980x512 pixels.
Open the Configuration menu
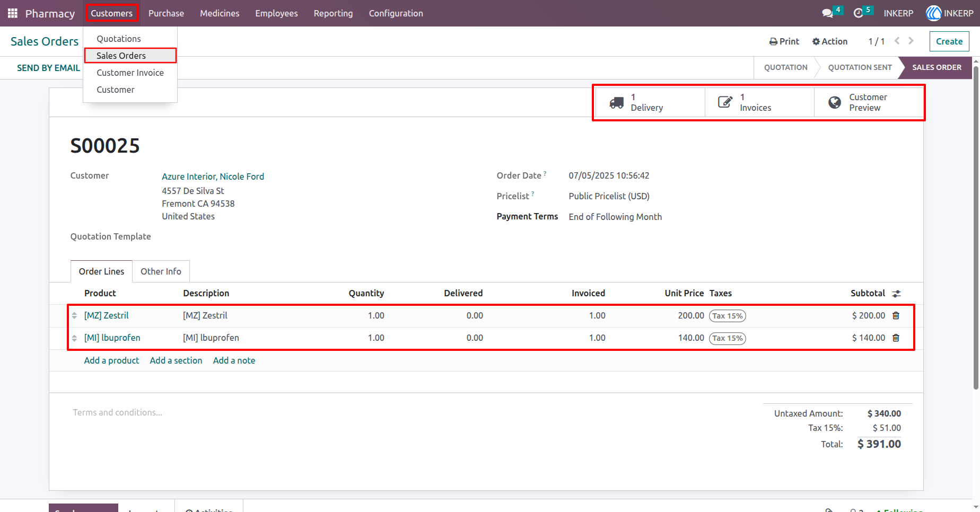[x=396, y=13]
